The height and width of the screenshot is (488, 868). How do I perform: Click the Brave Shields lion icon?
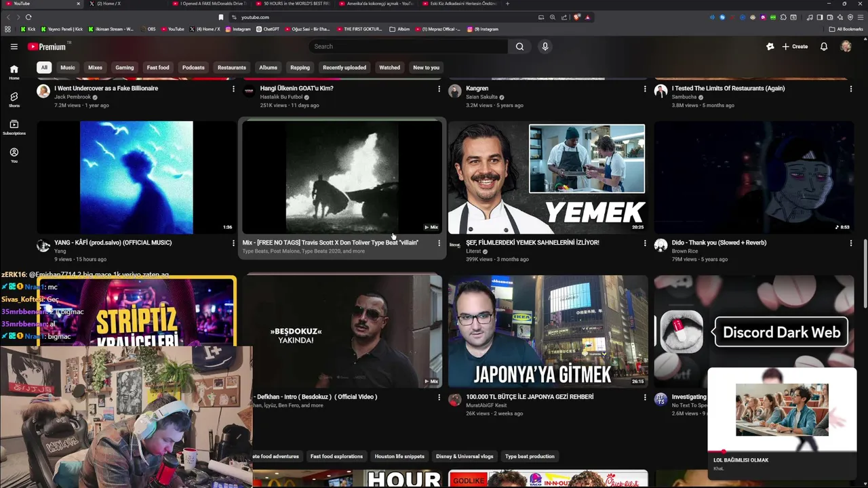coord(577,17)
